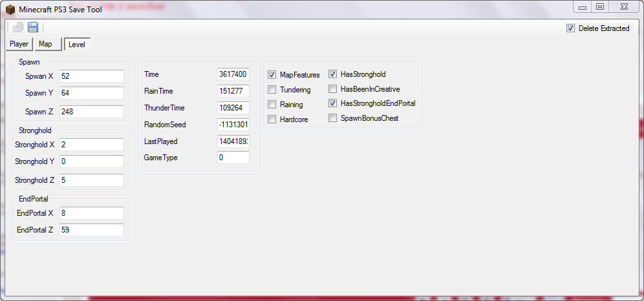Uncheck HasStrongholdEndPortal checkbox

tap(333, 103)
